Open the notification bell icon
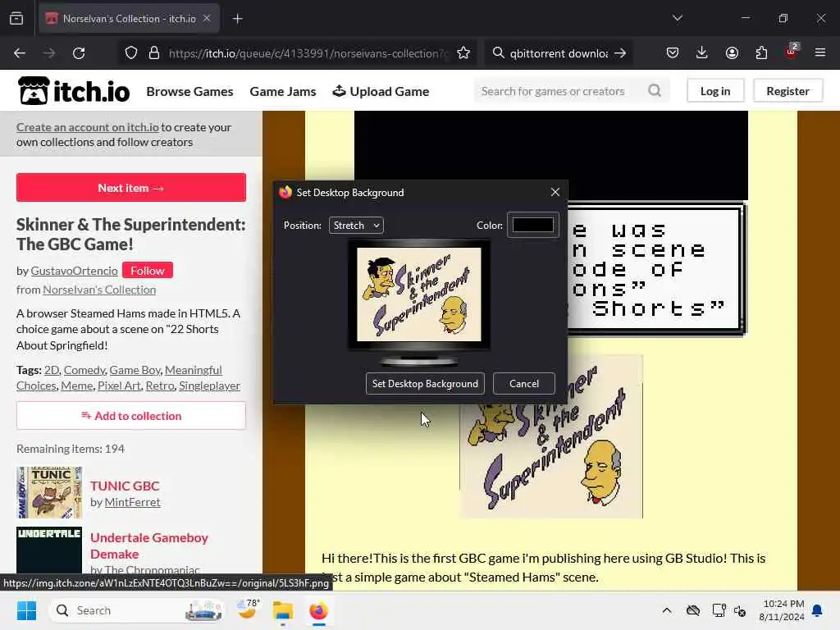Viewport: 840px width, 630px height. click(x=818, y=610)
